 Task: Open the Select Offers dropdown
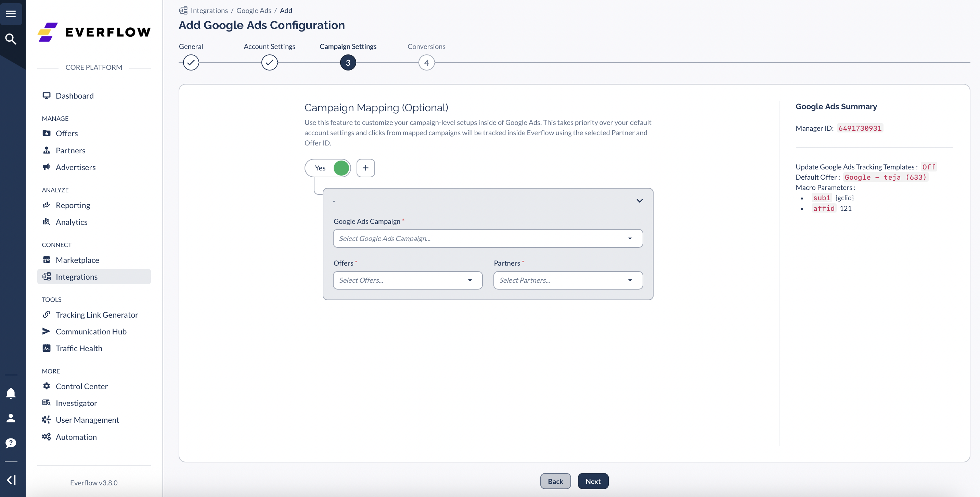pos(408,280)
